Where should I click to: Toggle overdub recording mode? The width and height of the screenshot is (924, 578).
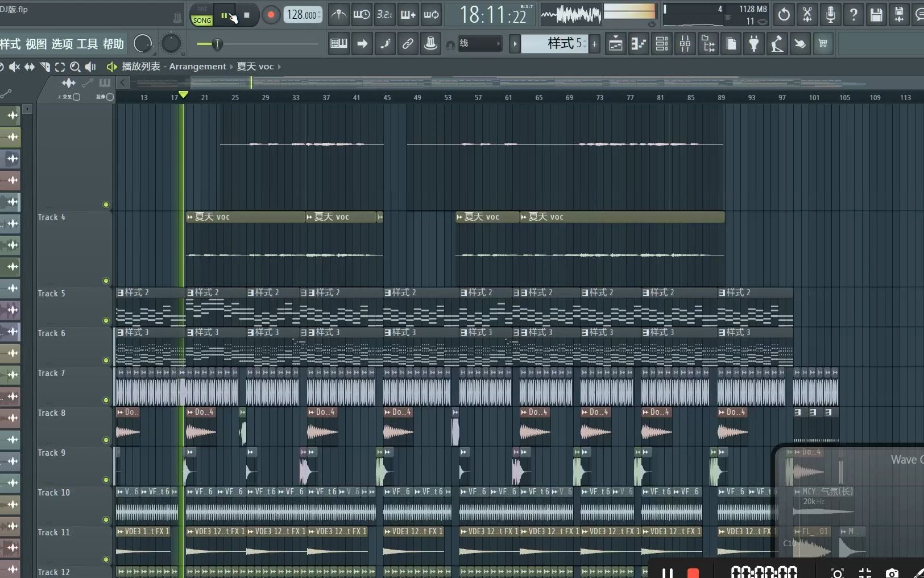(x=408, y=14)
